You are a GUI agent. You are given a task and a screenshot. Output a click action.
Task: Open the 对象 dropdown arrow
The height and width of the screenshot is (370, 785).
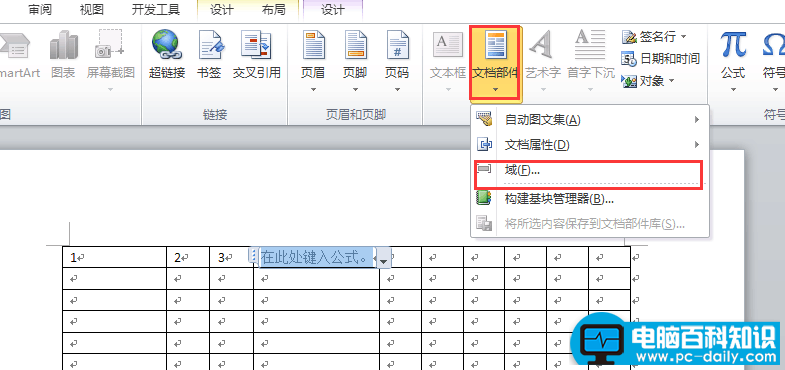point(671,81)
